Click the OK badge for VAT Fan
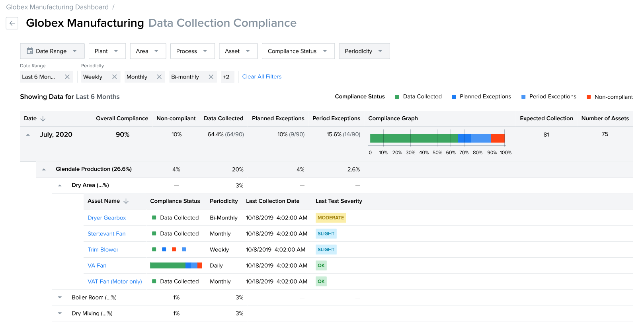 pos(321,282)
